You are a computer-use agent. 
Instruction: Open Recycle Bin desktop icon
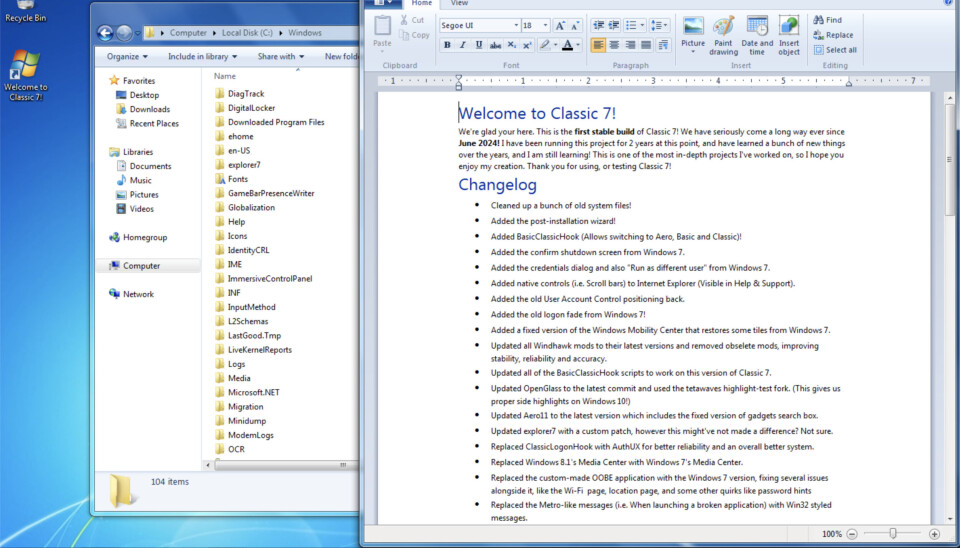[25, 12]
